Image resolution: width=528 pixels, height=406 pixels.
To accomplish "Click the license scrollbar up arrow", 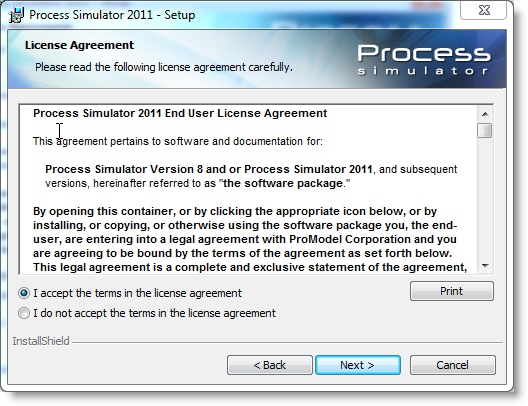I will (x=485, y=114).
